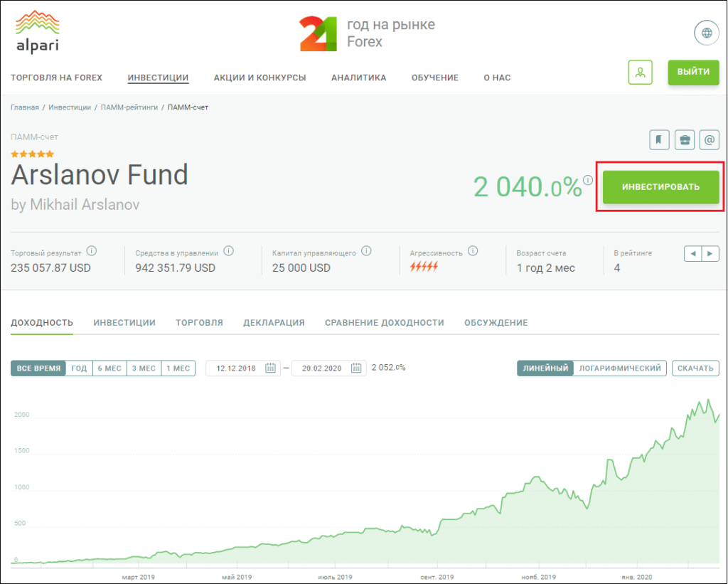Click the 1 год 2 мес value
The height and width of the screenshot is (584, 728).
pyautogui.click(x=546, y=268)
